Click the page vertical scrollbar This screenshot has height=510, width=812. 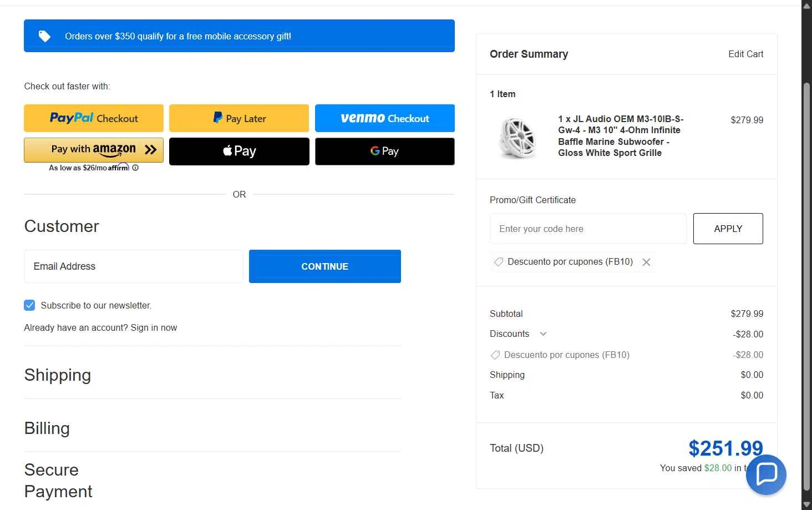(807, 286)
